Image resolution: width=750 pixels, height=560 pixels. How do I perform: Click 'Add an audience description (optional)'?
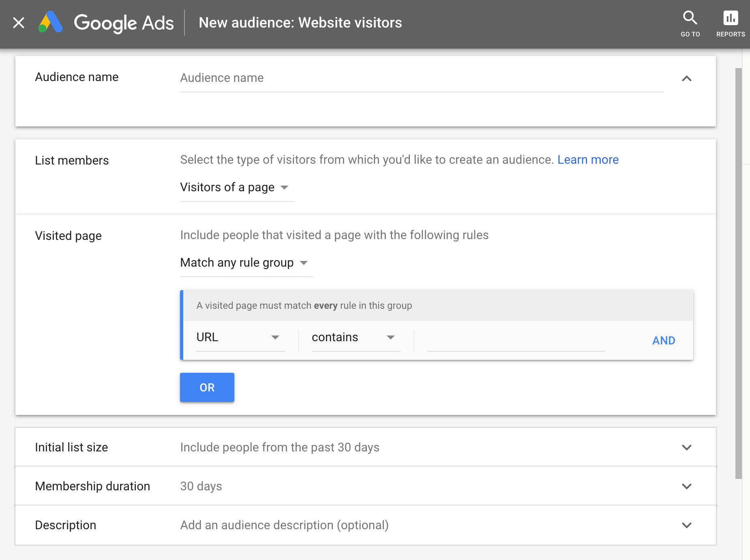pos(284,525)
